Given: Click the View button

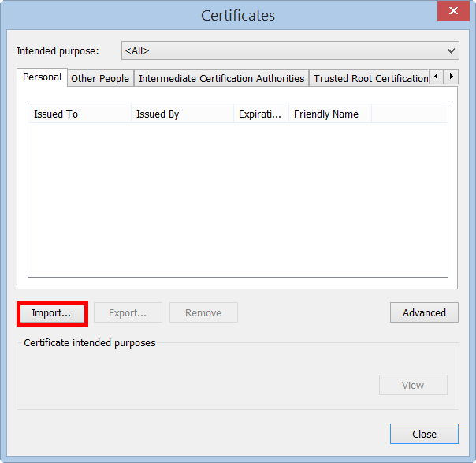Looking at the screenshot, I should click(x=413, y=386).
